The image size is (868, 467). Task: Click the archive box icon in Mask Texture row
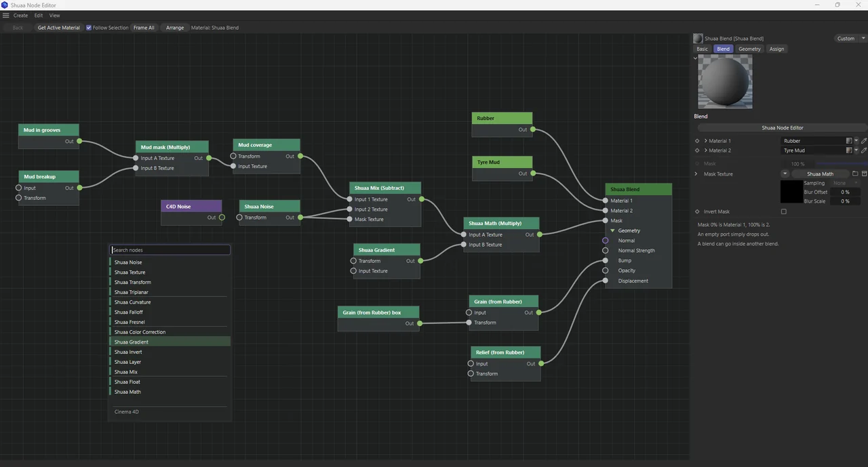coord(864,174)
